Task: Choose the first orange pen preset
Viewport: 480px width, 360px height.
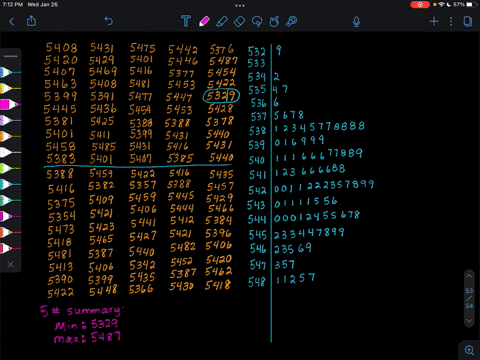Action: 10,136
